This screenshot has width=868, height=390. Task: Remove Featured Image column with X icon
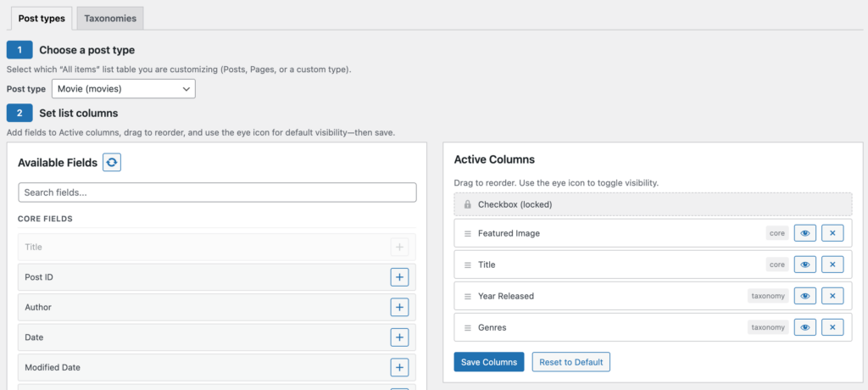pos(832,233)
